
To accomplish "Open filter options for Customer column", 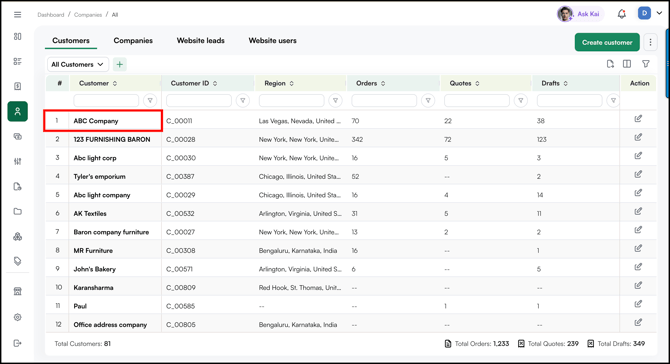I will (150, 101).
